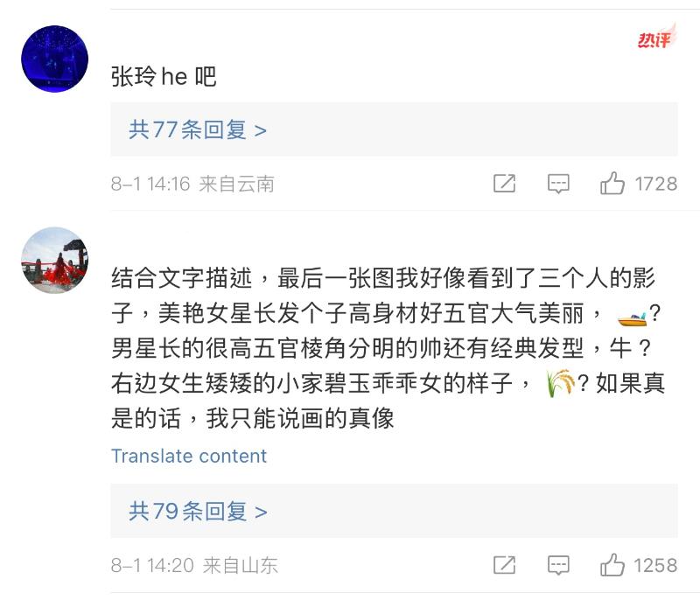Click the "张玲 he 吧" comment text
This screenshot has width=700, height=607.
point(164,77)
